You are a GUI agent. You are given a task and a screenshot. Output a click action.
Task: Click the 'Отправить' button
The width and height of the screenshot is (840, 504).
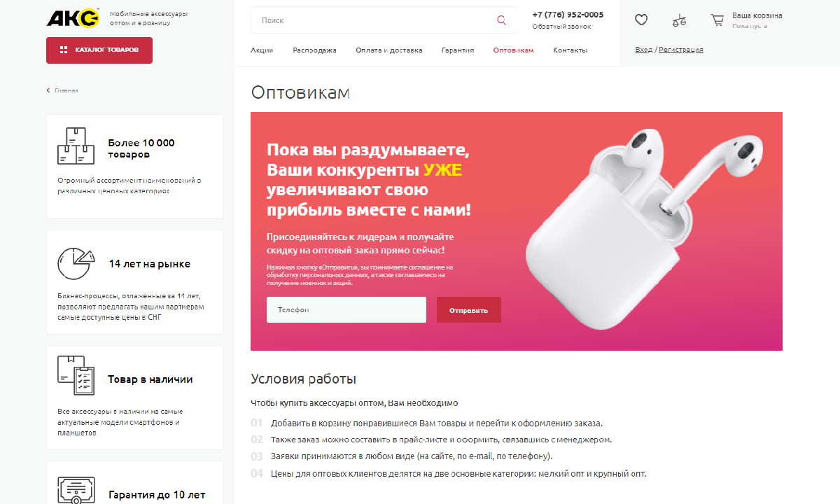(469, 310)
